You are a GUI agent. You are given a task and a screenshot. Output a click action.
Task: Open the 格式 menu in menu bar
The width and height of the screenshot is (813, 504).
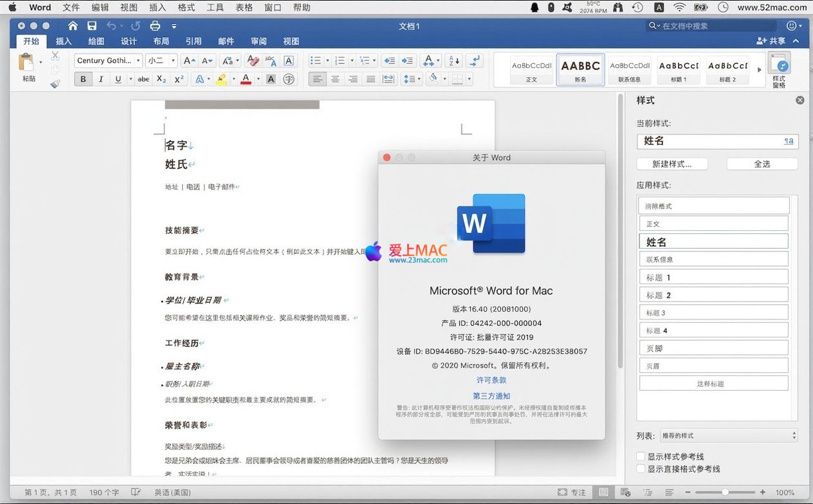click(x=186, y=8)
